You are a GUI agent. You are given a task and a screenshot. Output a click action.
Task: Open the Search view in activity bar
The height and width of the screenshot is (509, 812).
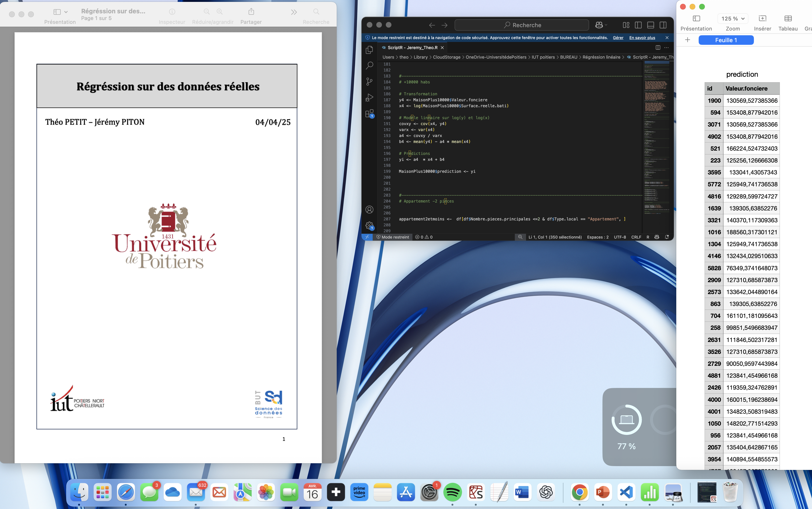(x=369, y=65)
